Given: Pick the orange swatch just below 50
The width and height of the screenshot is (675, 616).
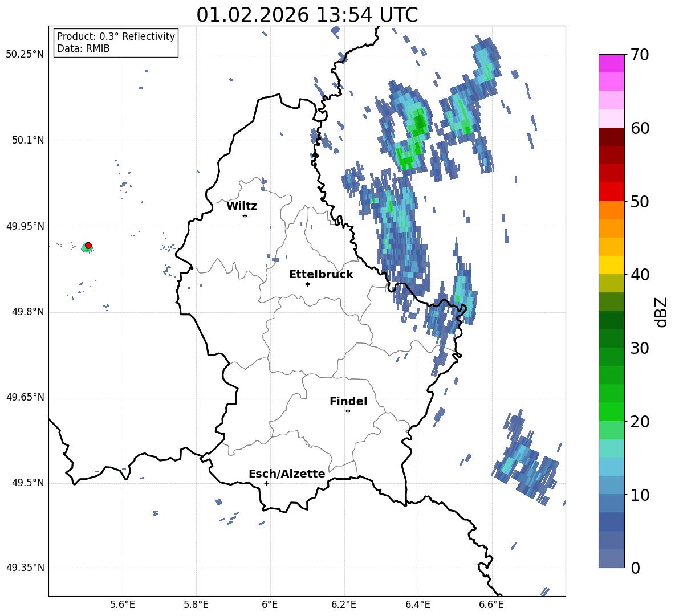Looking at the screenshot, I should pyautogui.click(x=611, y=210).
